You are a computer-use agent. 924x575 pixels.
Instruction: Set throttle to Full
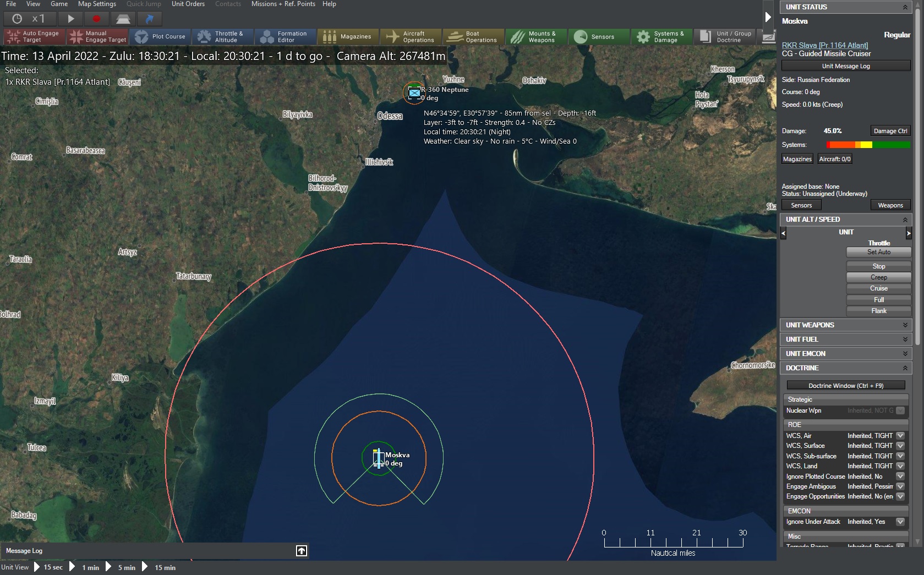pyautogui.click(x=878, y=300)
